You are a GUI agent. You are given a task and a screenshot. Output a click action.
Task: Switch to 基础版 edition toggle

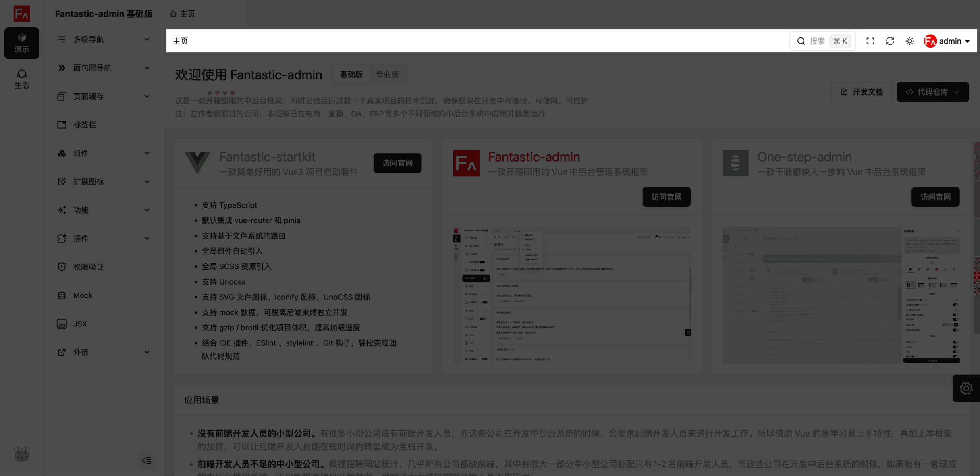coord(351,75)
